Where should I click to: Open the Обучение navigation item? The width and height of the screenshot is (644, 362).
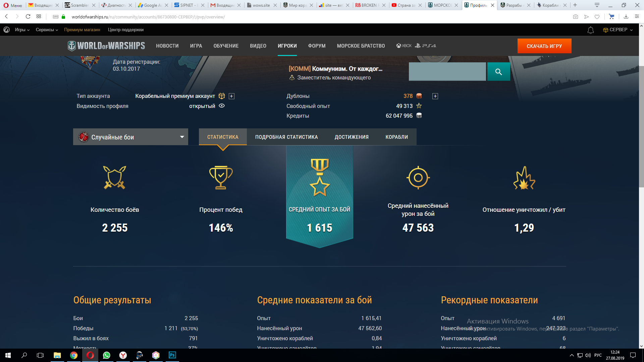[226, 46]
